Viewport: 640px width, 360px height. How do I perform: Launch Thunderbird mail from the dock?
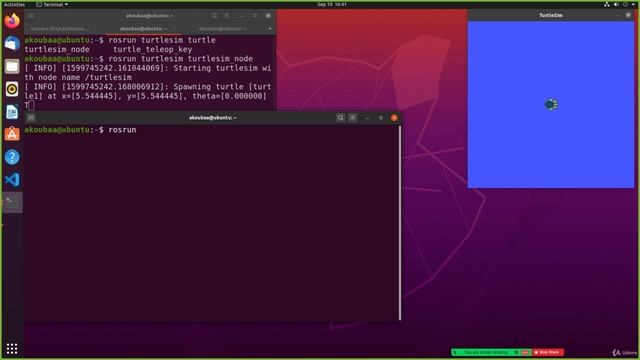[x=12, y=43]
